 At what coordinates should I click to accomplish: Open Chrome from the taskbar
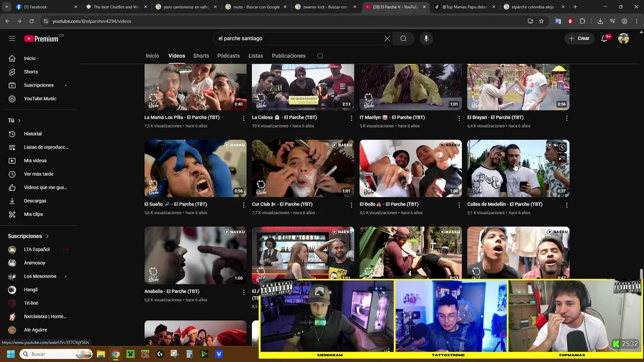pos(116,354)
